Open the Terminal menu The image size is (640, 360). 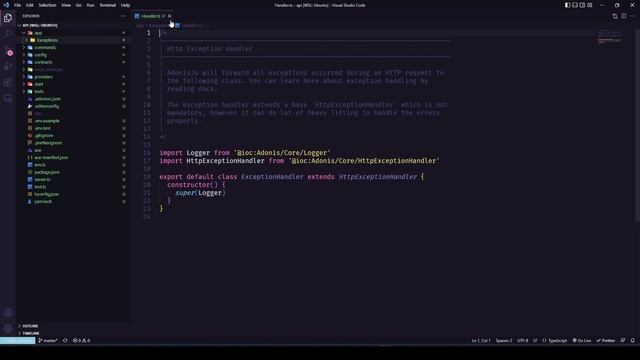pos(108,5)
